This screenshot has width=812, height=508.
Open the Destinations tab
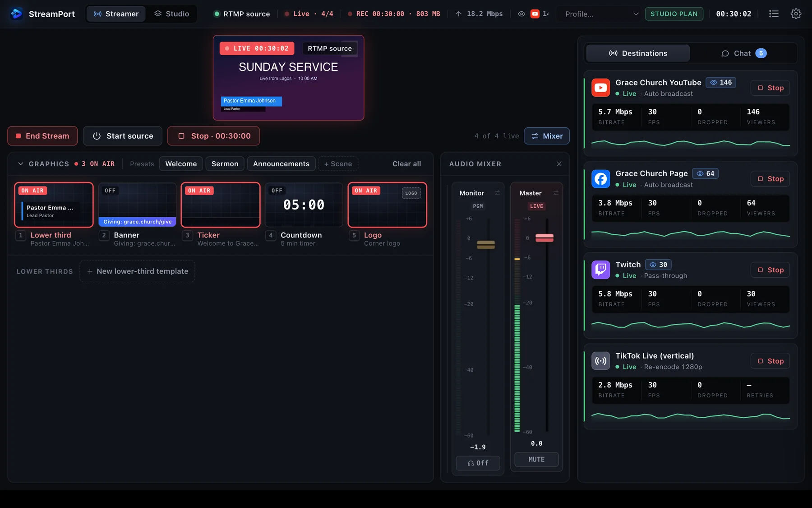[x=638, y=53]
